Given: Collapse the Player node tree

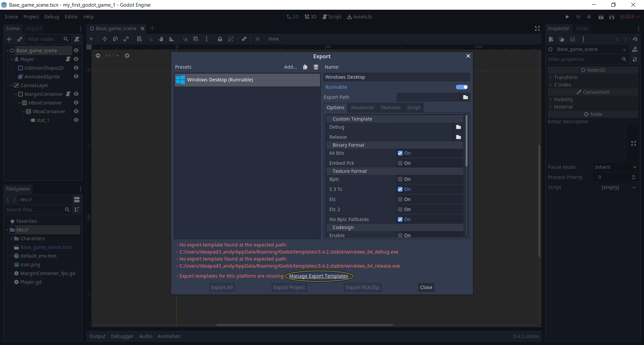Looking at the screenshot, I should [x=12, y=59].
